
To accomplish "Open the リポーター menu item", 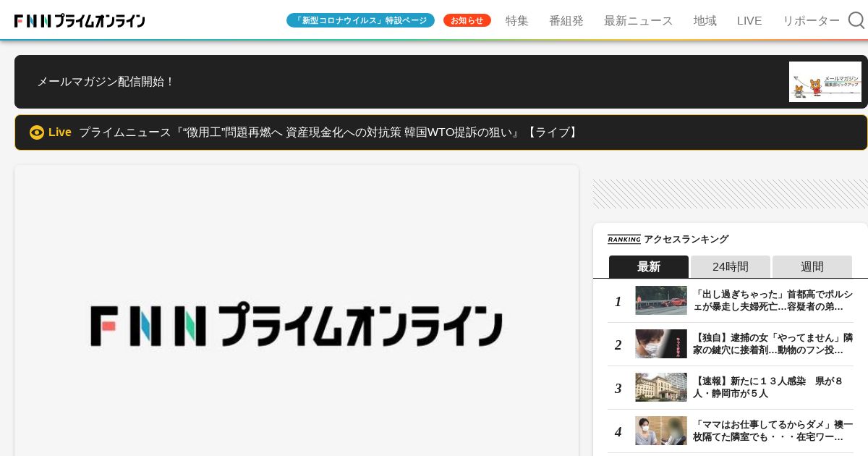I will 812,20.
